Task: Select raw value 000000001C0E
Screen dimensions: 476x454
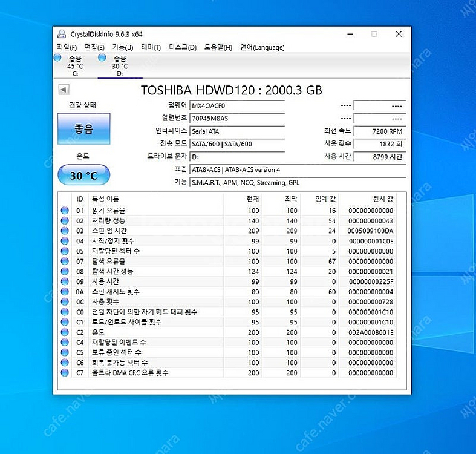Action: click(371, 241)
